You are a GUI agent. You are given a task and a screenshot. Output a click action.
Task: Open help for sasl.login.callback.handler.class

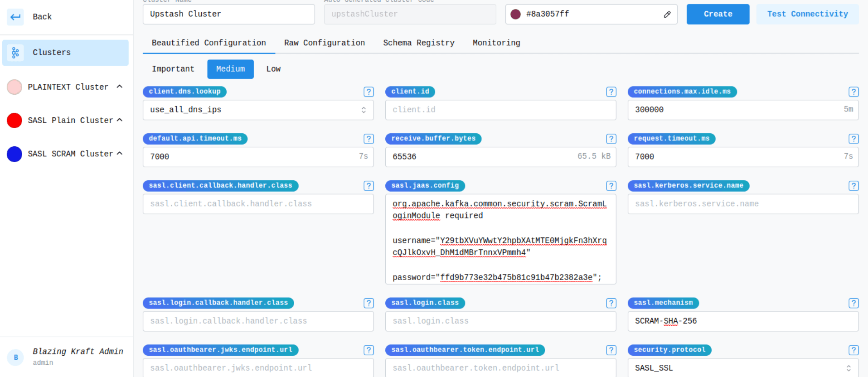click(369, 303)
